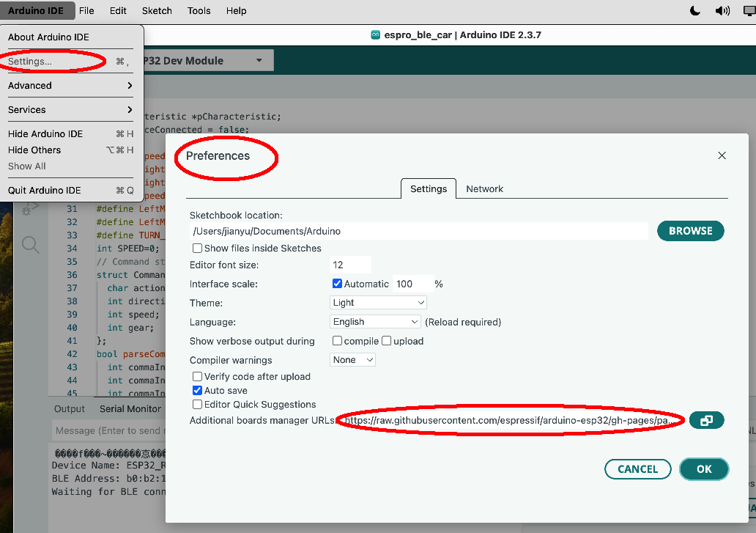Expand the Advanced submenu
Image resolution: width=756 pixels, height=533 pixels.
tap(70, 86)
